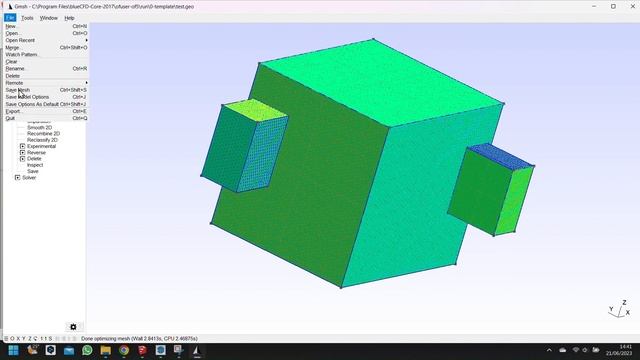
Task: Open the status bar menu icon at far left
Action: point(6,339)
